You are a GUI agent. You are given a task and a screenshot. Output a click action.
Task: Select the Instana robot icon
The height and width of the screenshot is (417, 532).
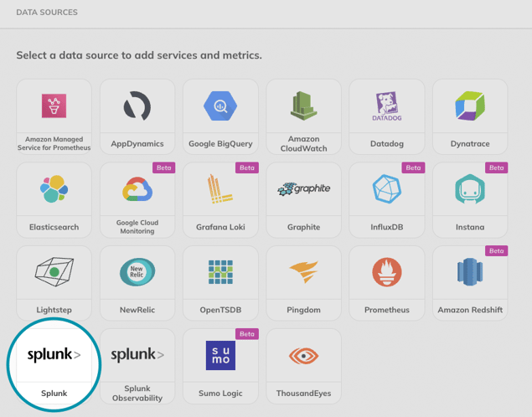[470, 189]
